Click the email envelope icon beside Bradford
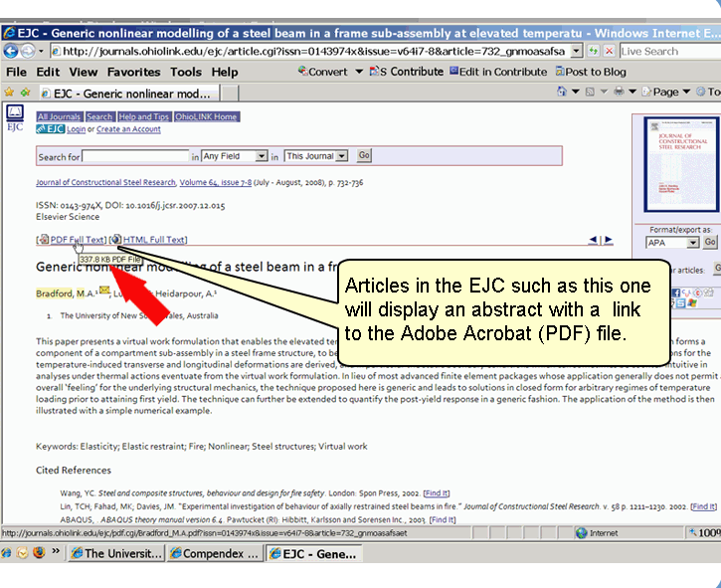Screen dimensions: 721x588 click(x=103, y=293)
